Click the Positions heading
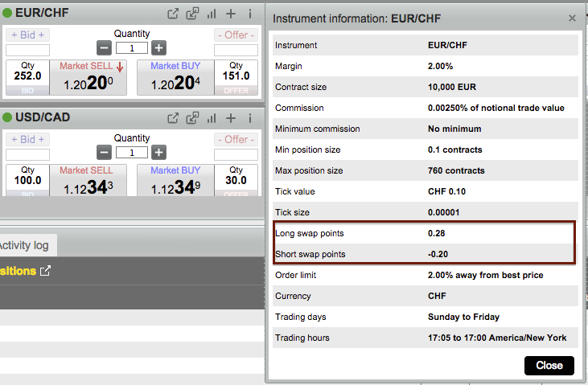The image size is (588, 385). [x=18, y=271]
